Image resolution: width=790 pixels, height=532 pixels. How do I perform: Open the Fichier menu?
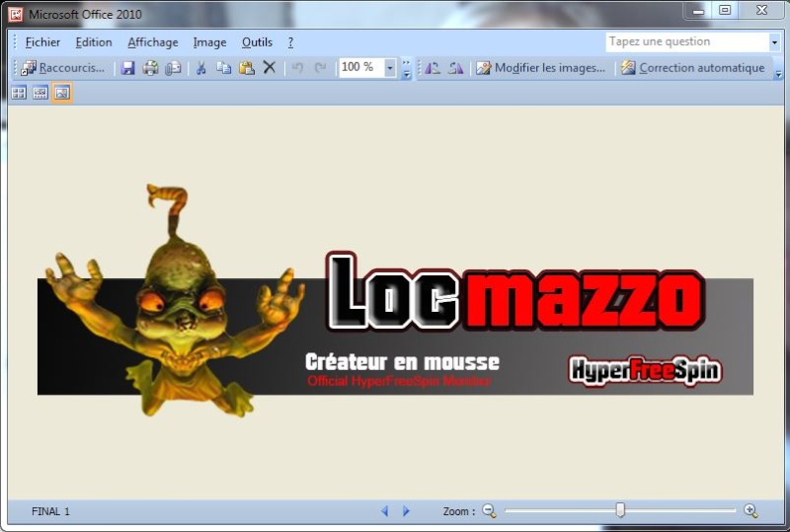(42, 42)
